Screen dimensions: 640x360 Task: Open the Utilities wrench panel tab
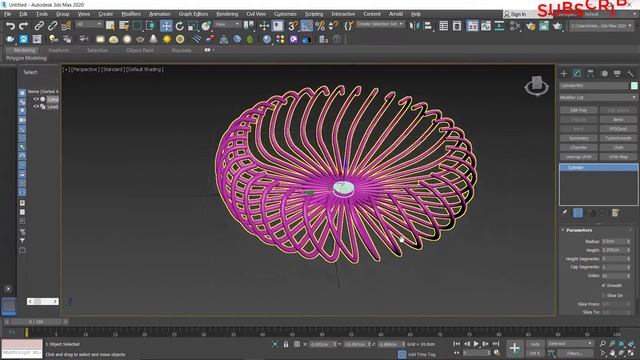(631, 73)
